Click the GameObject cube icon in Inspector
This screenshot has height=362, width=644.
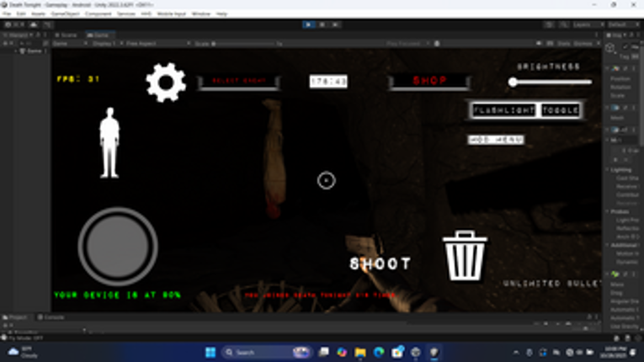click(610, 48)
